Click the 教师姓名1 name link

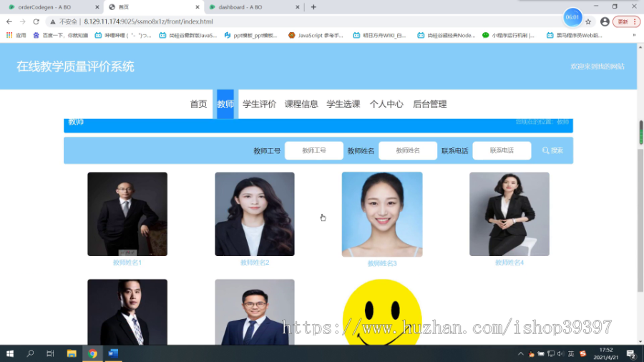tap(127, 263)
